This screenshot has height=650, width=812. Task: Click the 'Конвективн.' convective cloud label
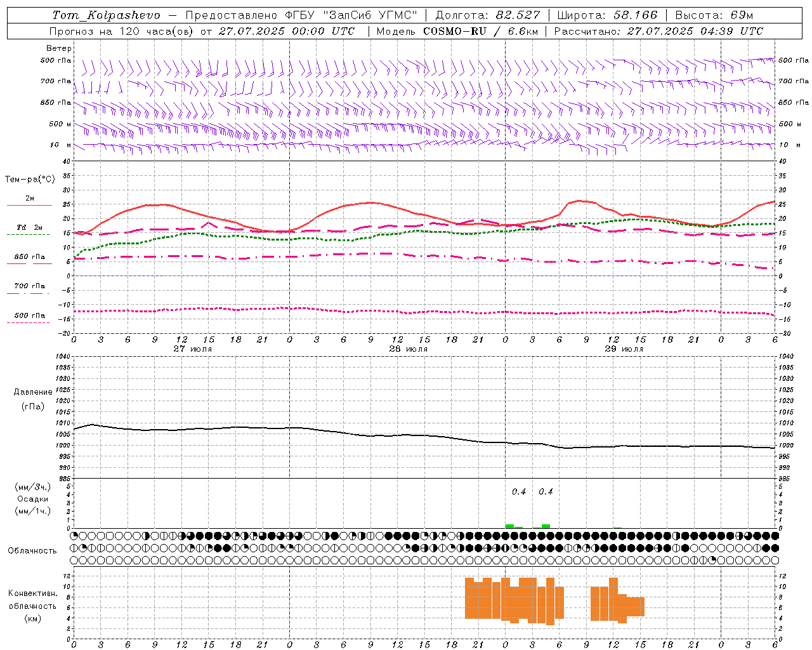click(x=32, y=594)
